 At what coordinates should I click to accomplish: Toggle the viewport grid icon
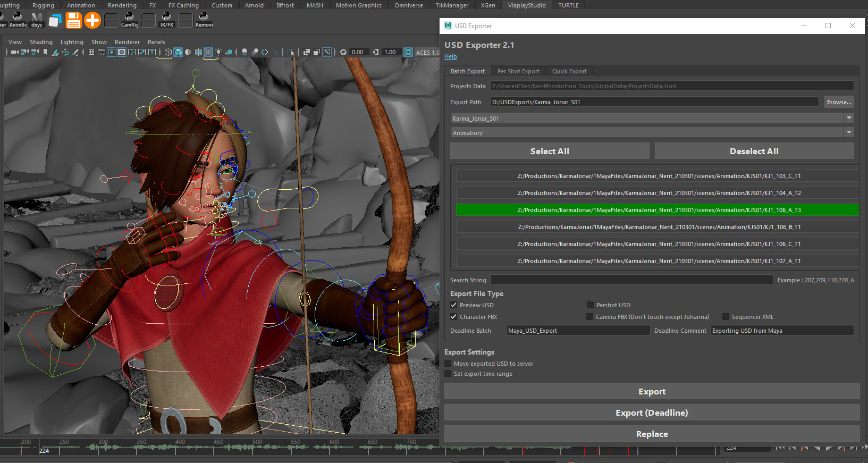91,52
